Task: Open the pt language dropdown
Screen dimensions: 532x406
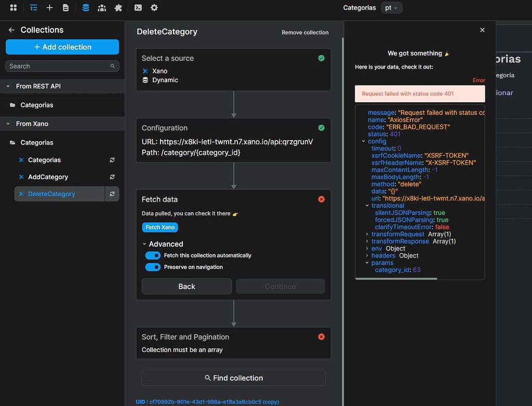Action: (391, 8)
